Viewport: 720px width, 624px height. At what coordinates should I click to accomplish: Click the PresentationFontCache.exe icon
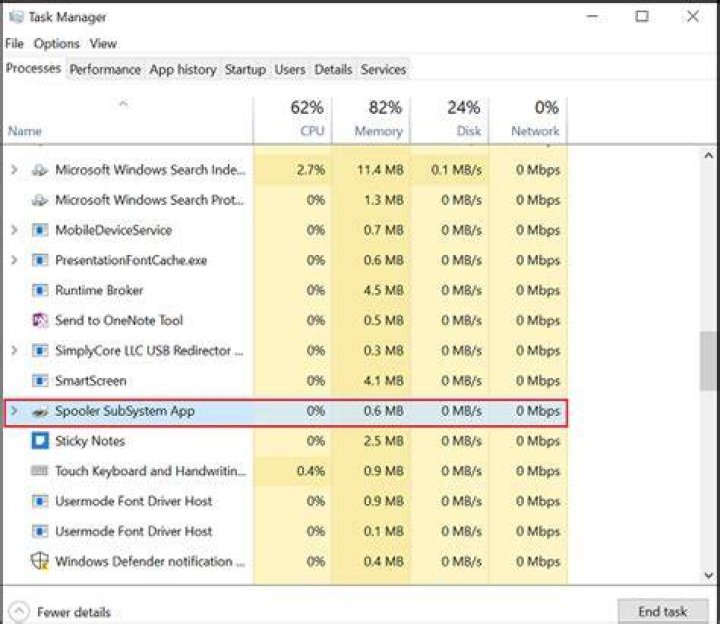coord(39,260)
